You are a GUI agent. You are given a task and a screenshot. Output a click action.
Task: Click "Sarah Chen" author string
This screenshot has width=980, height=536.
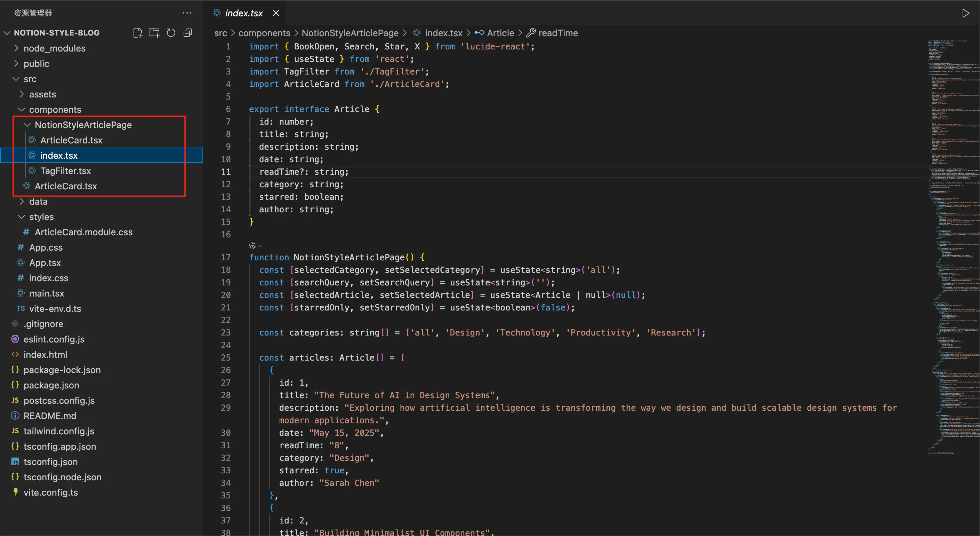[349, 483]
